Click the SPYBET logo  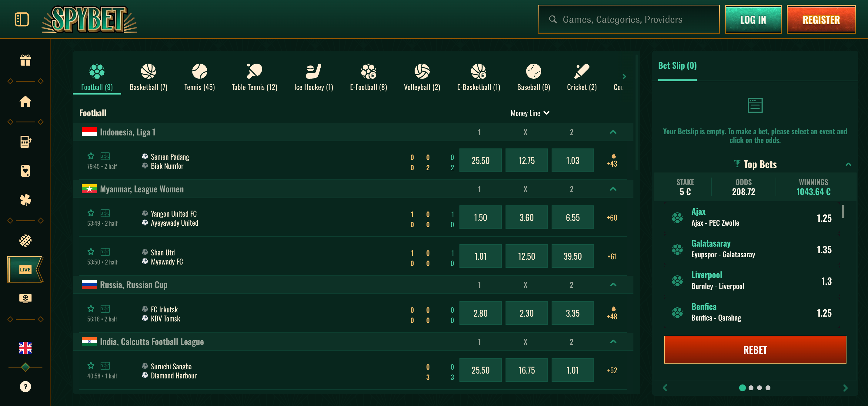[x=89, y=19]
